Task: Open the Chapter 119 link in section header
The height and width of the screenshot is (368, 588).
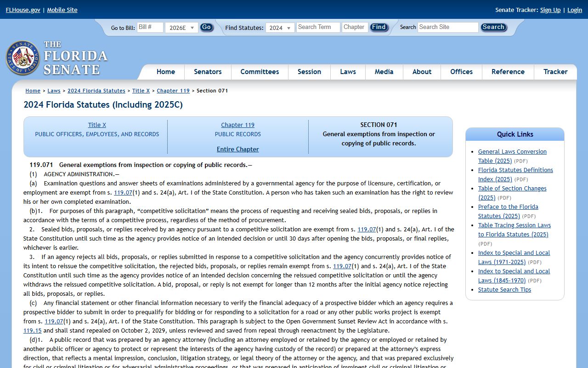Action: 237,125
